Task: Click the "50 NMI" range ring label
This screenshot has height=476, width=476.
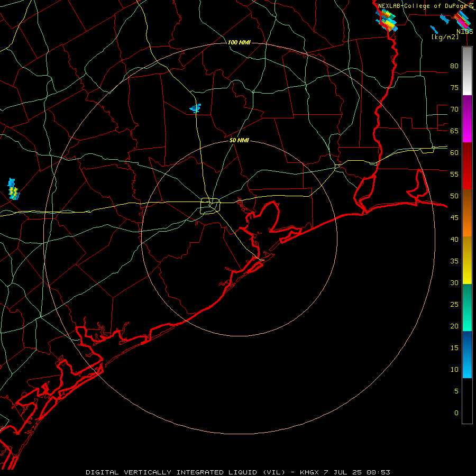Action: 239,140
